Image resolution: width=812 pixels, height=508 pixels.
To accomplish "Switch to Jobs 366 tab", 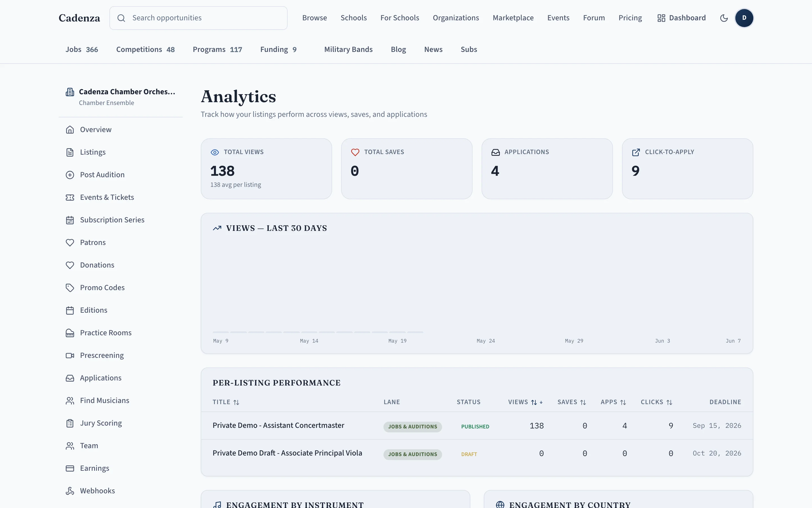I will click(82, 49).
